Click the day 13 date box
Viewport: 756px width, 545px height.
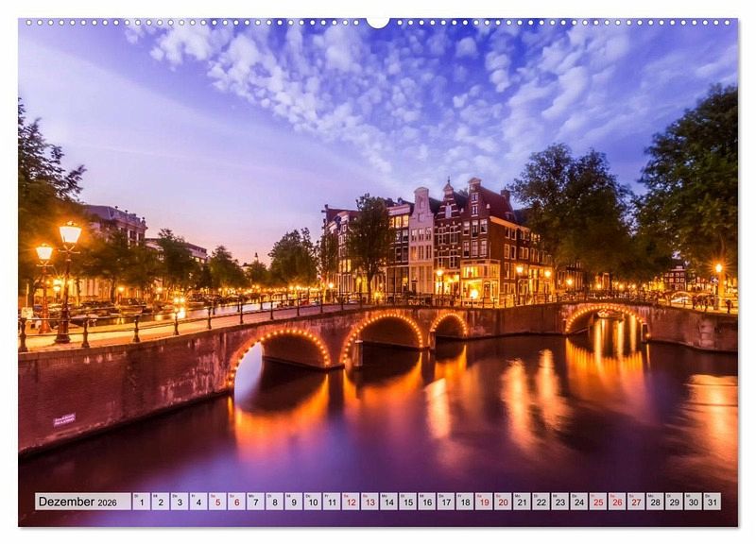click(x=369, y=502)
